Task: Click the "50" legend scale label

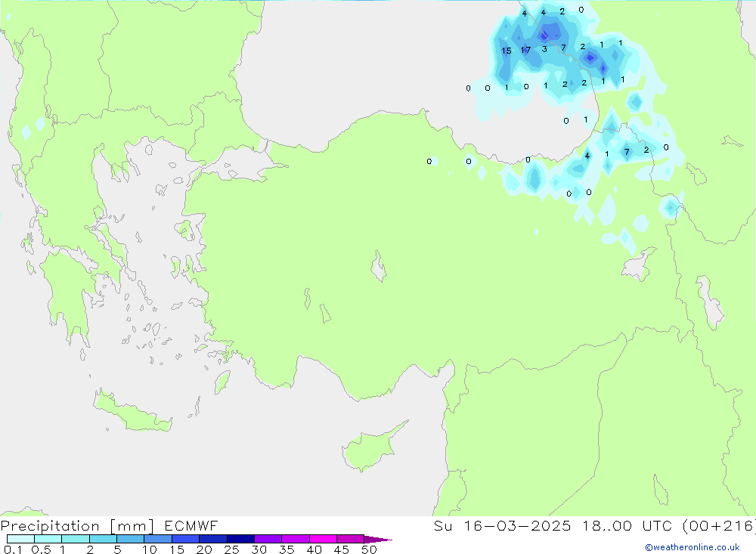Action: [369, 549]
